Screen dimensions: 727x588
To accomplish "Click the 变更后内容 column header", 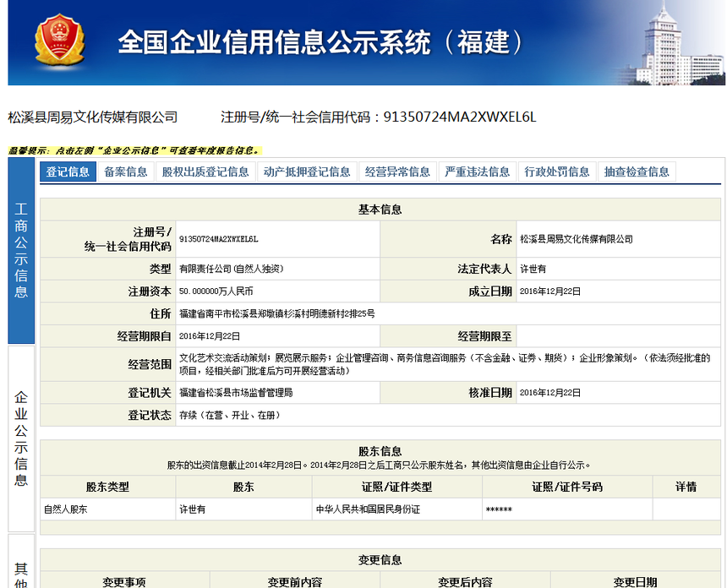I will (465, 581).
